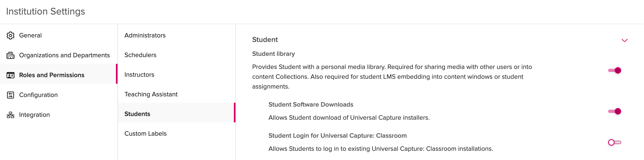
Task: Select the Students role tab
Action: tap(137, 114)
